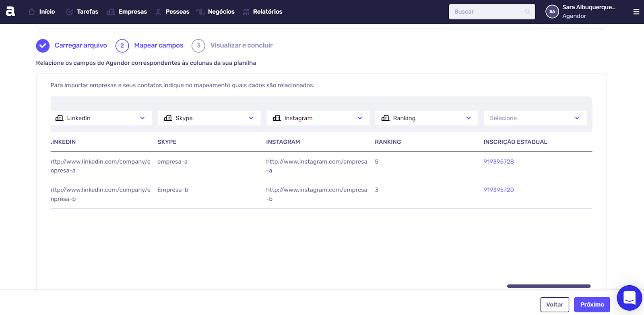
Task: Click building icon in Instagram dropdown
Action: (x=277, y=118)
